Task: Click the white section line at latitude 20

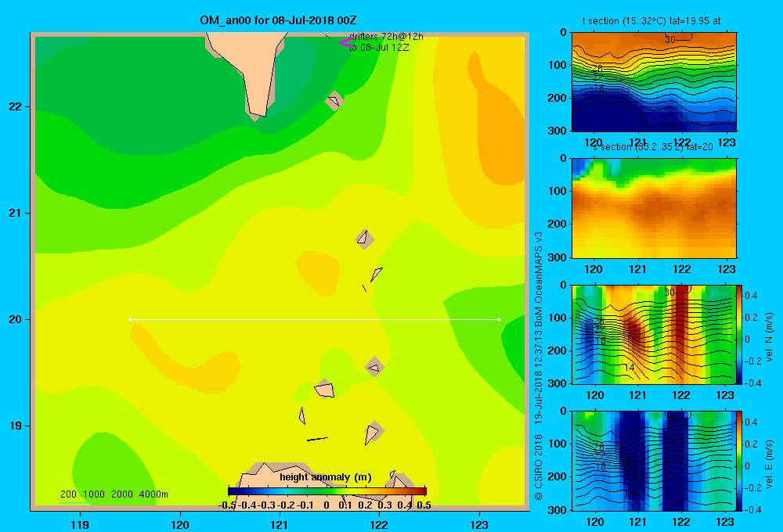Action: (315, 319)
